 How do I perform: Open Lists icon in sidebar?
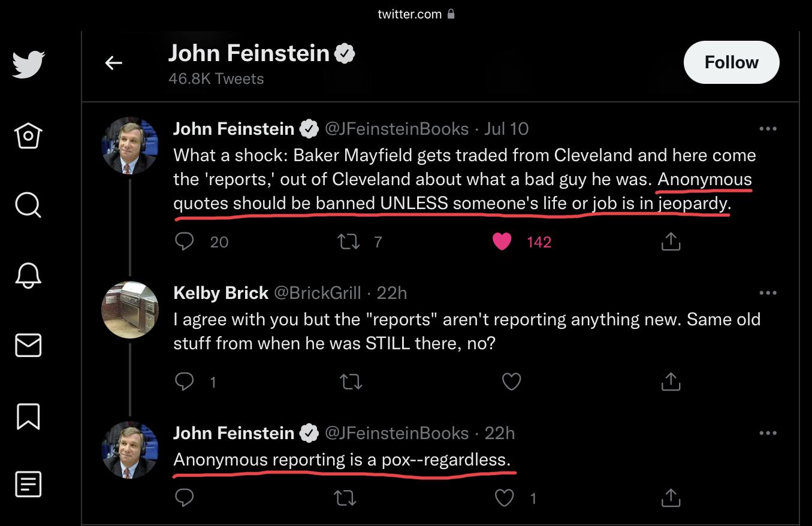[28, 484]
